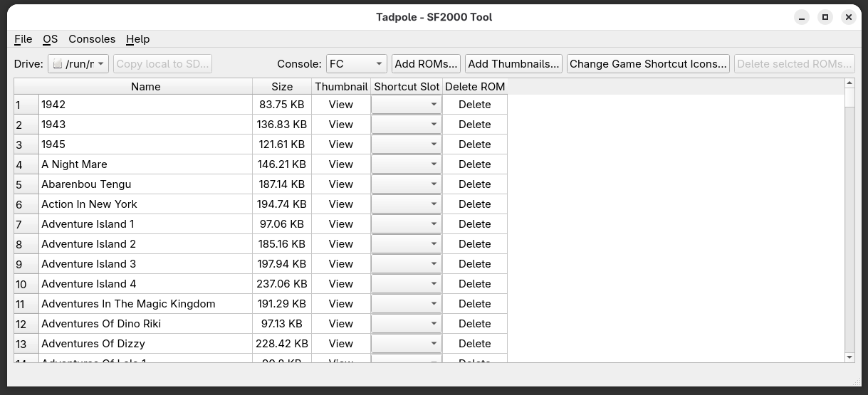868x395 pixels.
Task: Click the scrollbar down arrow
Action: 849,357
